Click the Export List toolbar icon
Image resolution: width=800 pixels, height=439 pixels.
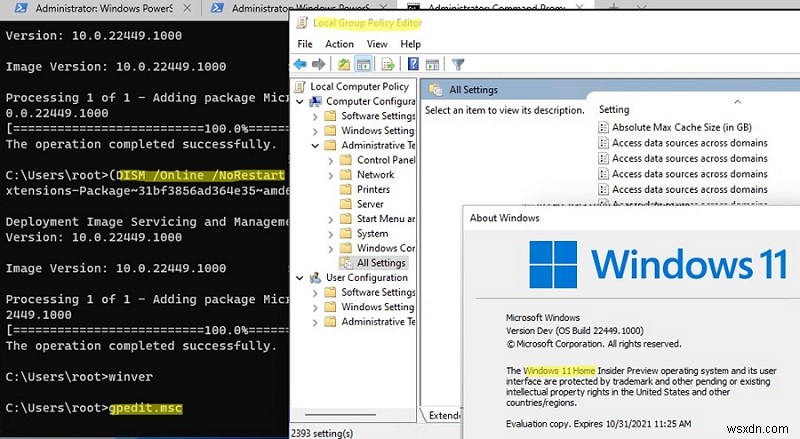point(388,64)
